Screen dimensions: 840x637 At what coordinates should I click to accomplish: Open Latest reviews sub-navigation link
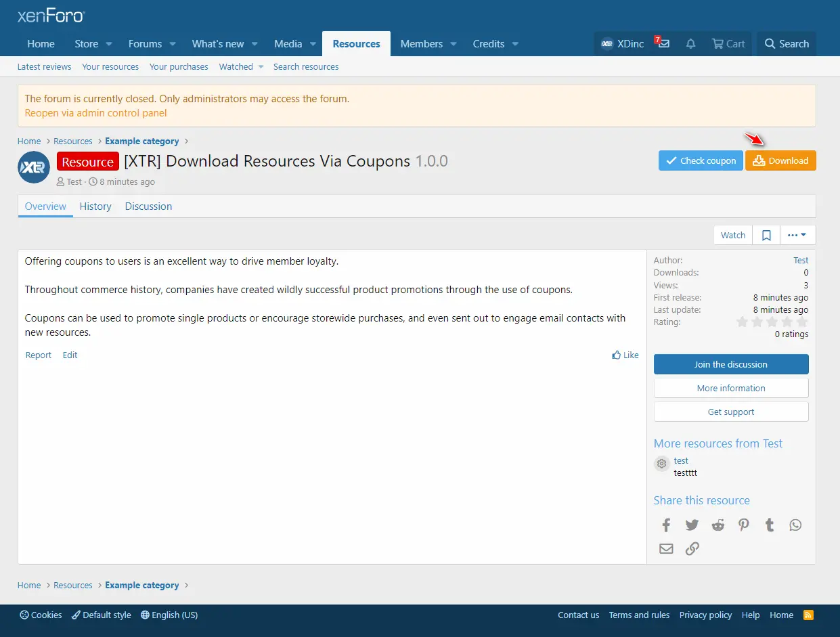44,67
